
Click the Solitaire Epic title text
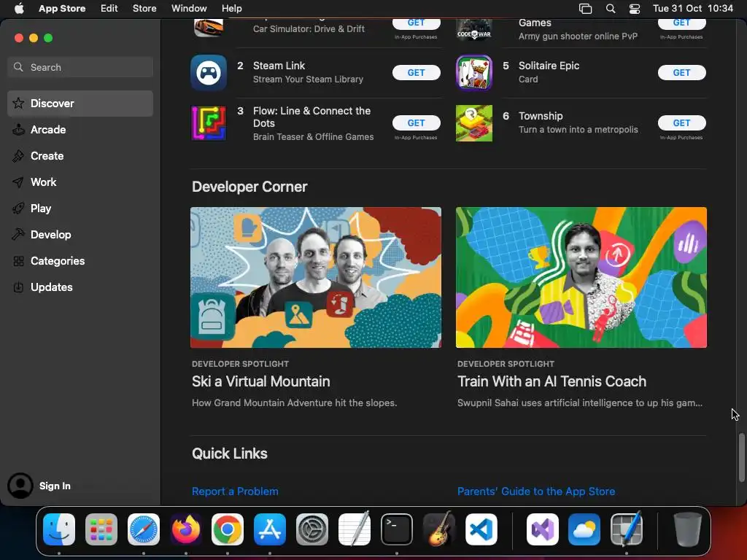coord(549,66)
